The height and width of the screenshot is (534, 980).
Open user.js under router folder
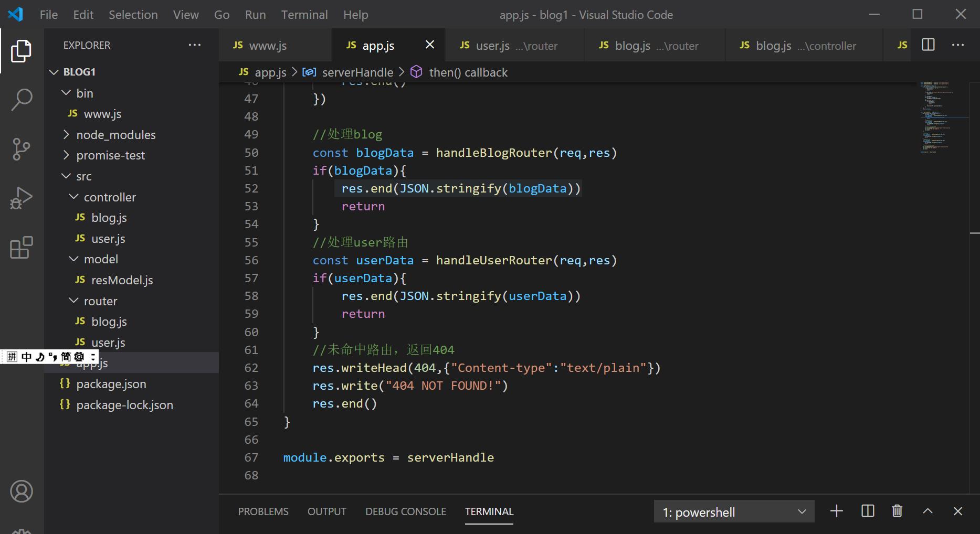[131, 343]
